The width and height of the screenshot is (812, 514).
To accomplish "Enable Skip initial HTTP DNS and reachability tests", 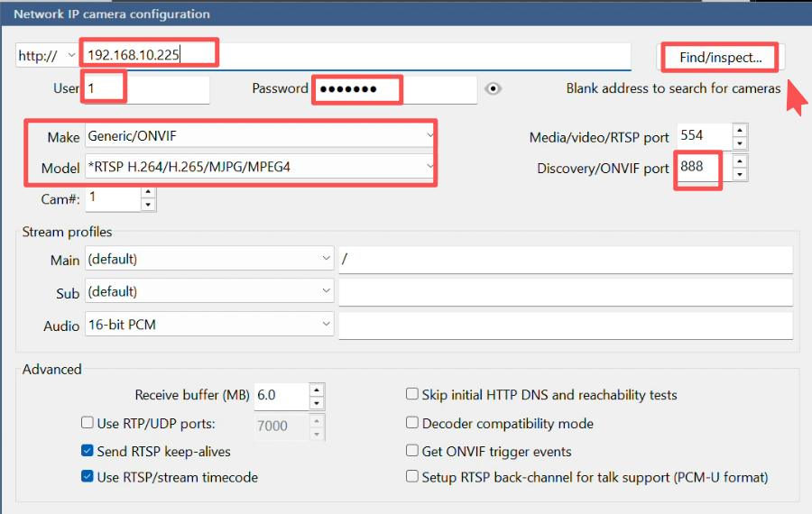I will click(412, 394).
